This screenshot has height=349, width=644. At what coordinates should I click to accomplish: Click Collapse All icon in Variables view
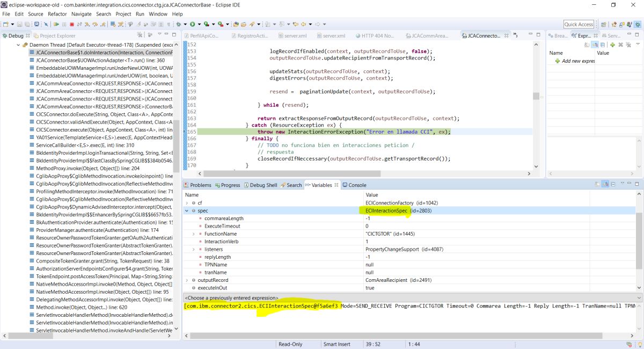point(613,184)
